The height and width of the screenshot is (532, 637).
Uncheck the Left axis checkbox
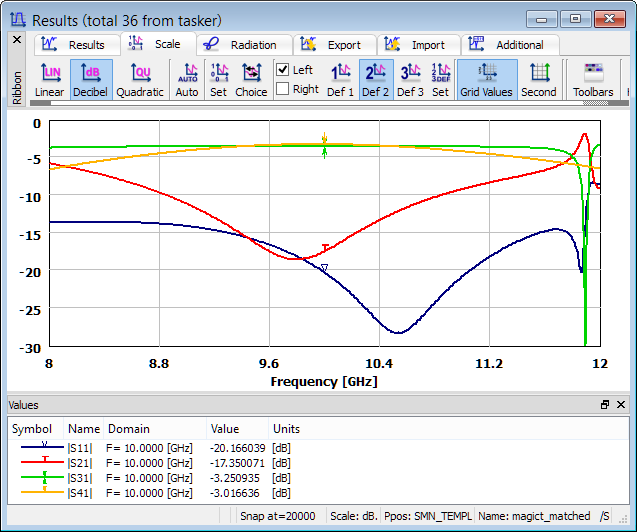[283, 70]
